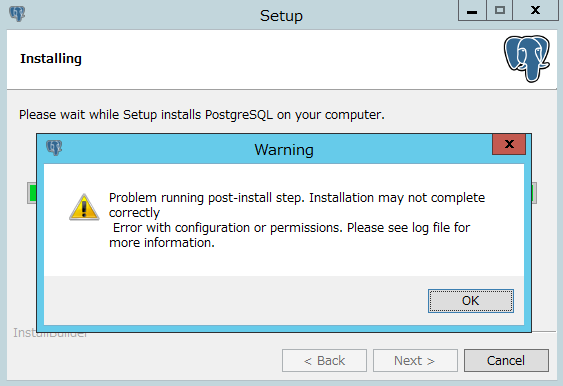
Task: Click the yellow warning triangle icon
Action: pyautogui.click(x=84, y=207)
